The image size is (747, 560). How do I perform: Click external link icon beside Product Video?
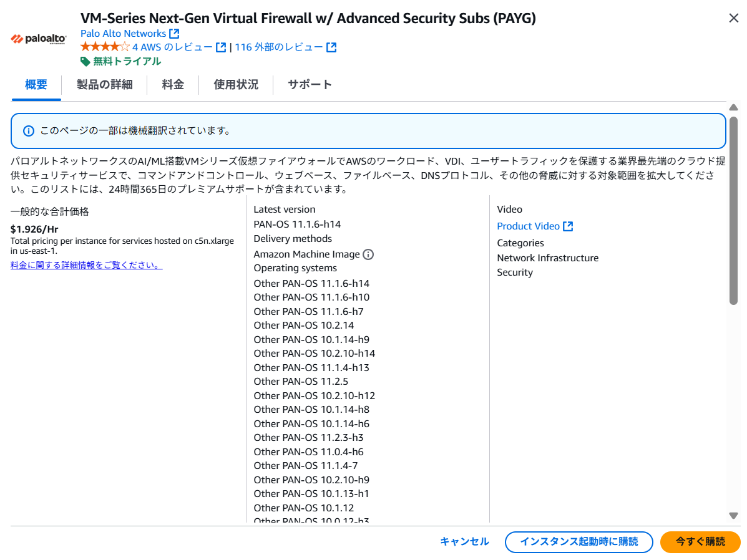[x=568, y=226]
